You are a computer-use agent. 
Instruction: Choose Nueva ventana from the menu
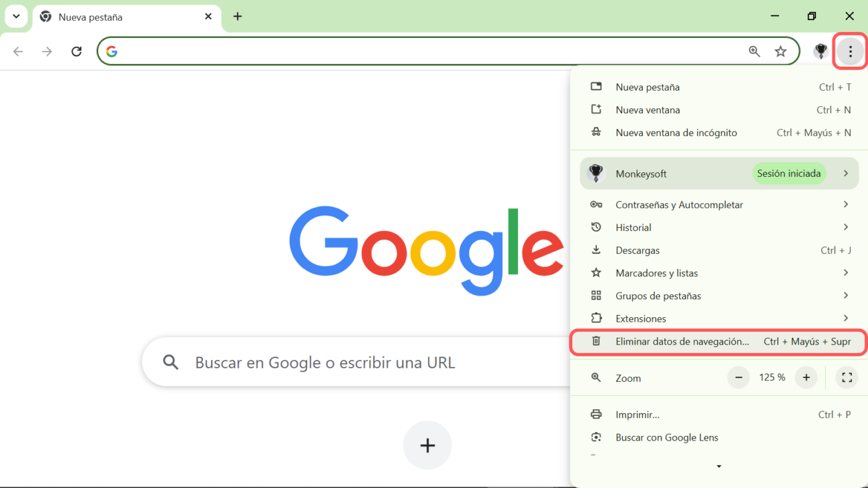point(719,109)
